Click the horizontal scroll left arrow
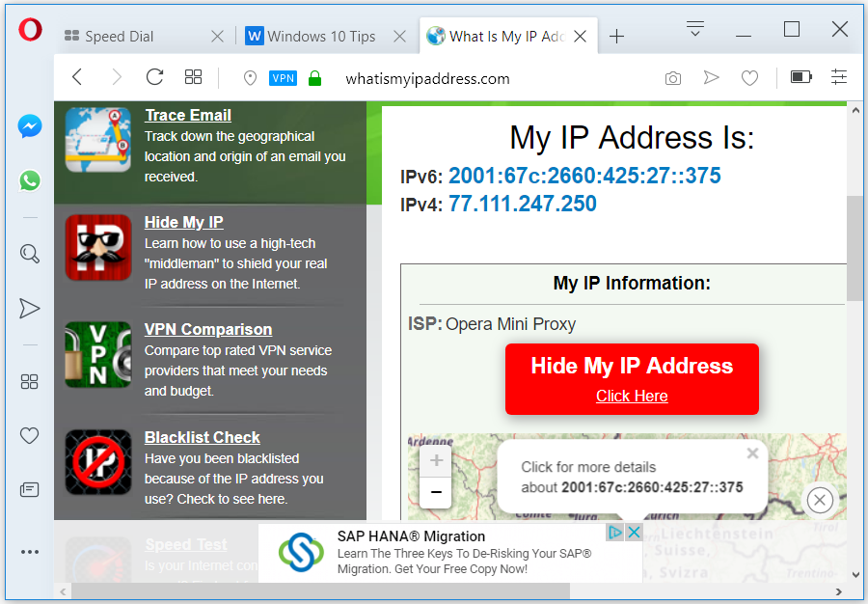The height and width of the screenshot is (604, 868). (63, 591)
